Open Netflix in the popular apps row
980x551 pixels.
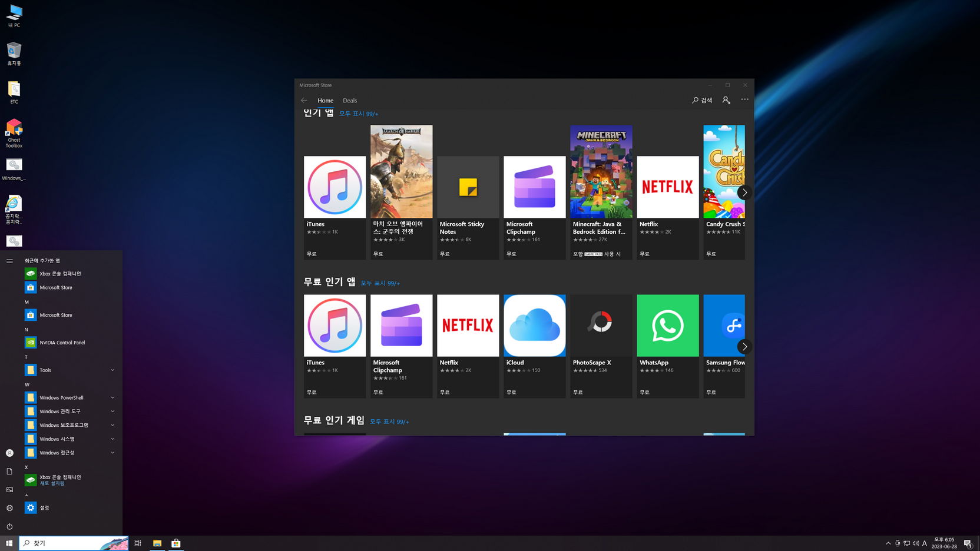point(667,207)
